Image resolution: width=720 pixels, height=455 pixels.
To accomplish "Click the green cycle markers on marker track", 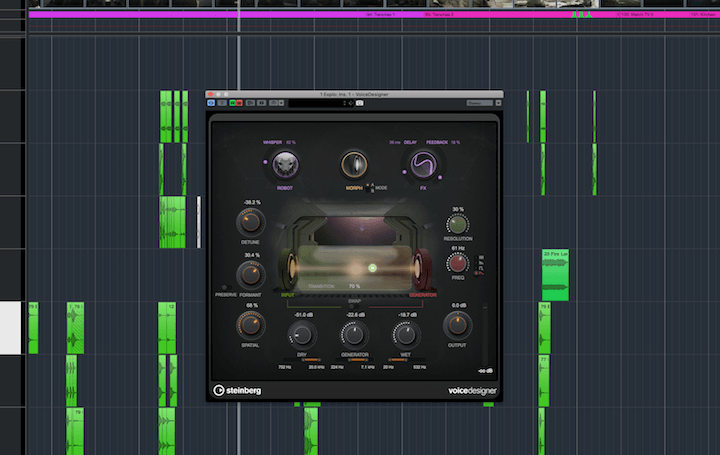I will coord(581,15).
